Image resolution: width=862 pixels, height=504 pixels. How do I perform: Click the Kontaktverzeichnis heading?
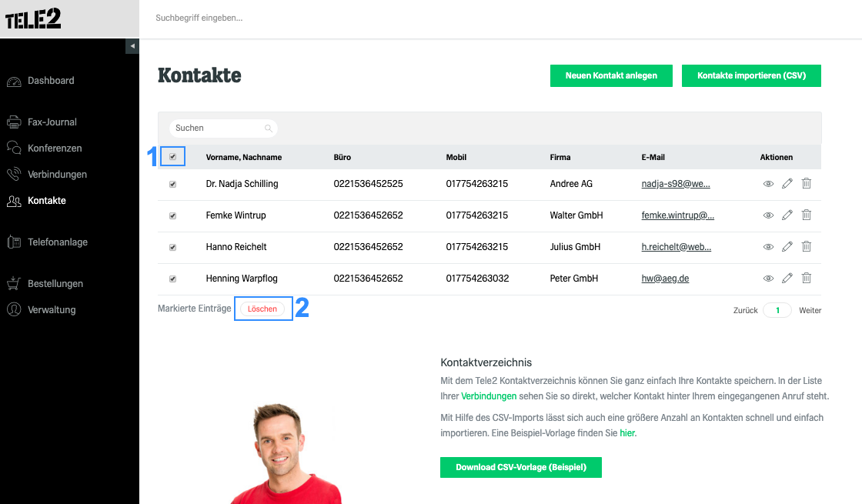tap(486, 362)
